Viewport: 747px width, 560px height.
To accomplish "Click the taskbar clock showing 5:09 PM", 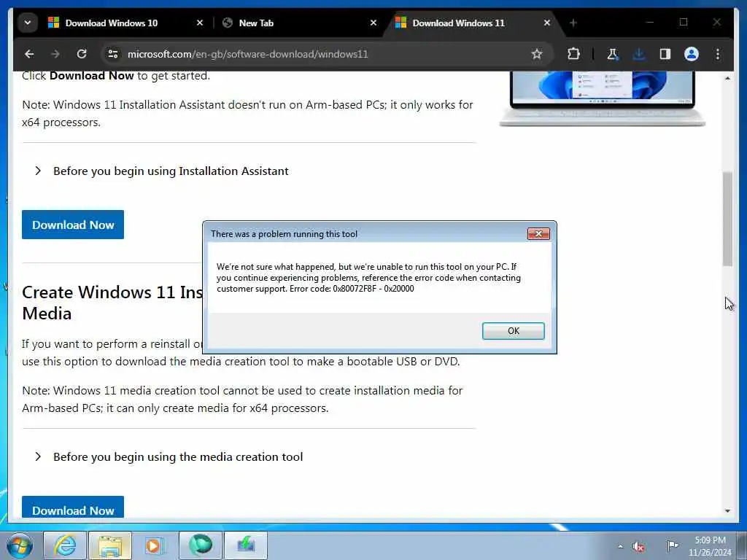I will click(x=710, y=546).
